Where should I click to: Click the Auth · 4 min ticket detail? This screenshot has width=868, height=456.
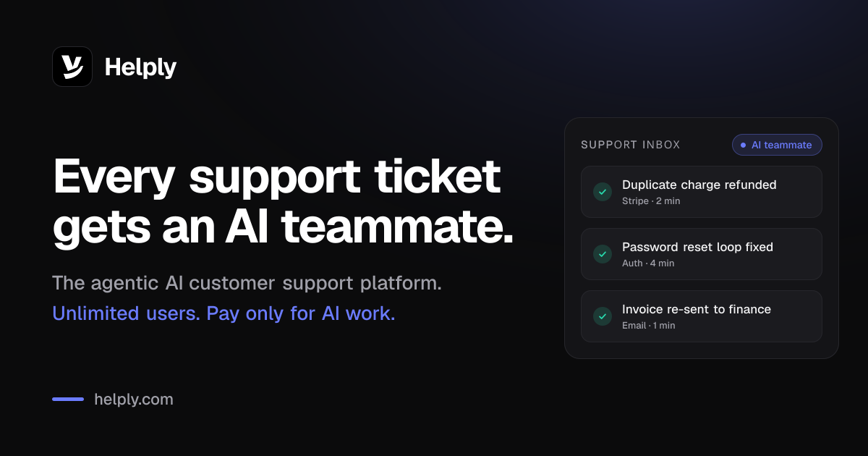[648, 263]
